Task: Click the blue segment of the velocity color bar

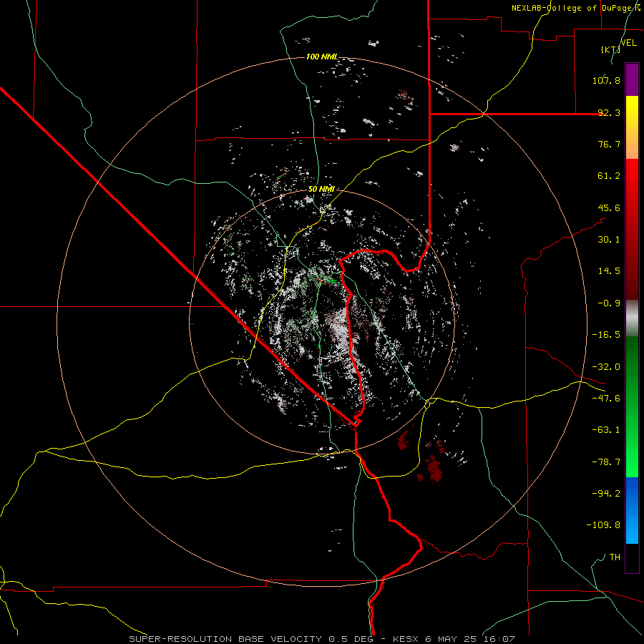Action: pos(632,510)
